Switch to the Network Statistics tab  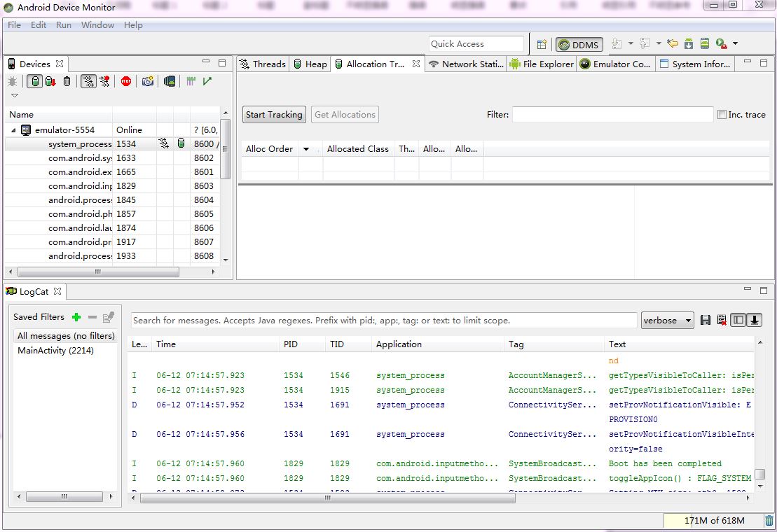click(x=467, y=64)
